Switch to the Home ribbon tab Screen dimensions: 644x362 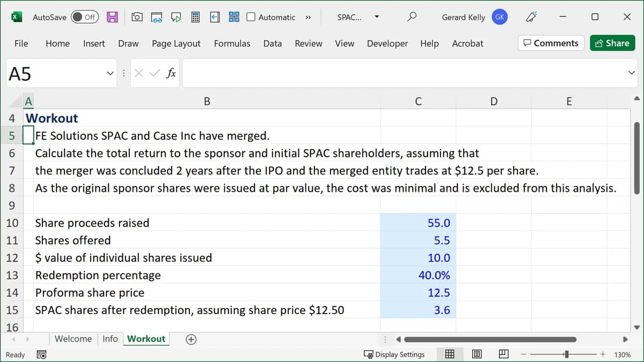(57, 43)
